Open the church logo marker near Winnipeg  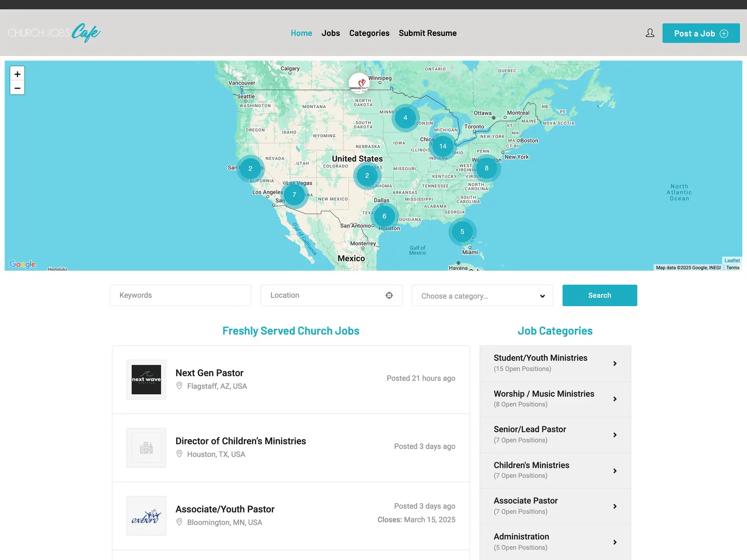[359, 83]
